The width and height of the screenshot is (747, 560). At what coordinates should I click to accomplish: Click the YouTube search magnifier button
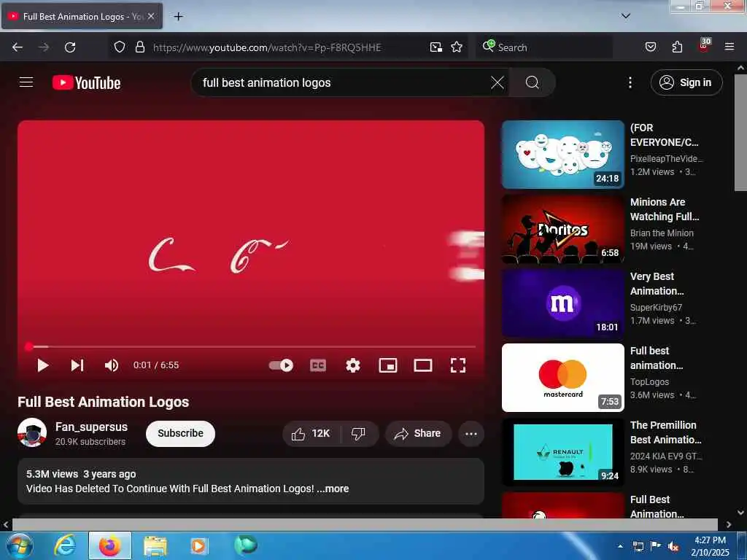532,82
